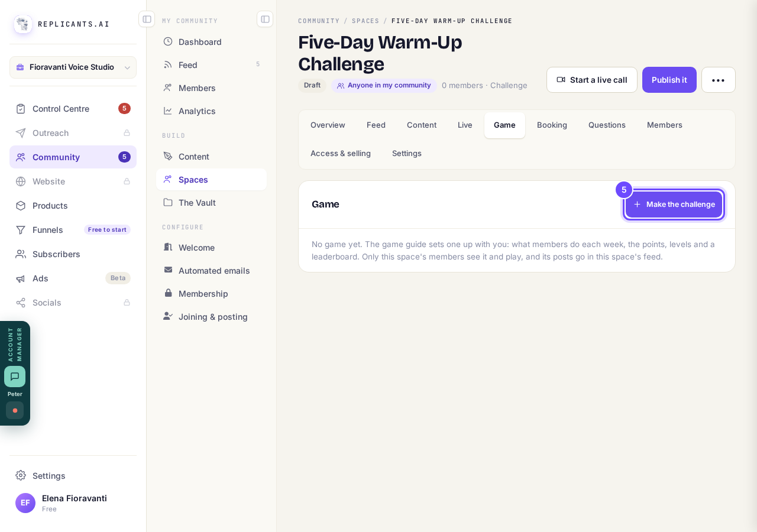
Task: Switch to the Content tab
Action: (x=422, y=125)
